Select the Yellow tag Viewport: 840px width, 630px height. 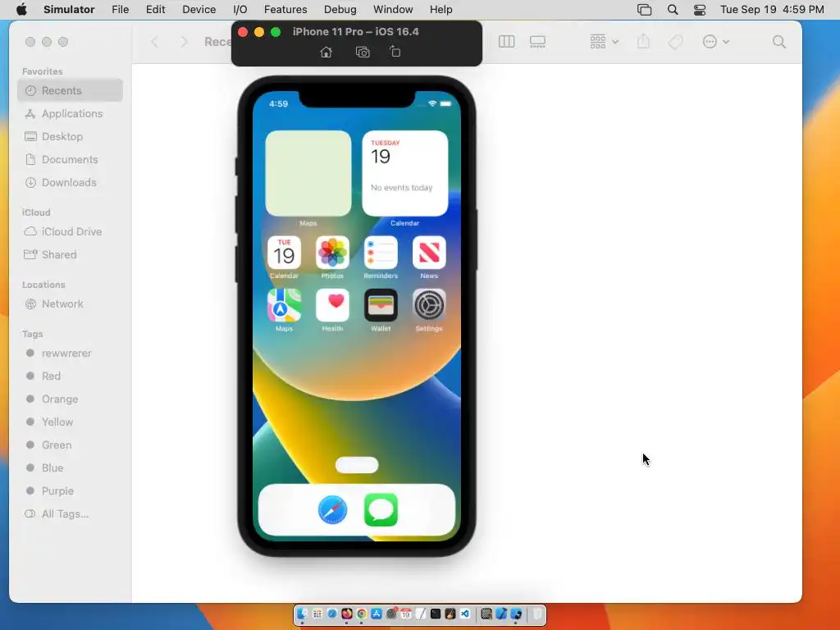(71, 422)
